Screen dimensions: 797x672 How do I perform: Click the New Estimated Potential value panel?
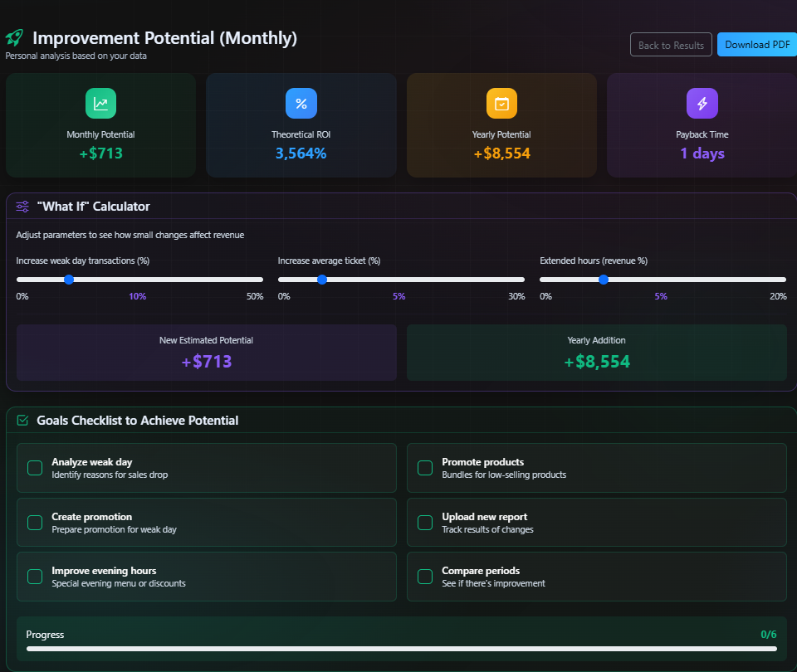click(x=206, y=351)
